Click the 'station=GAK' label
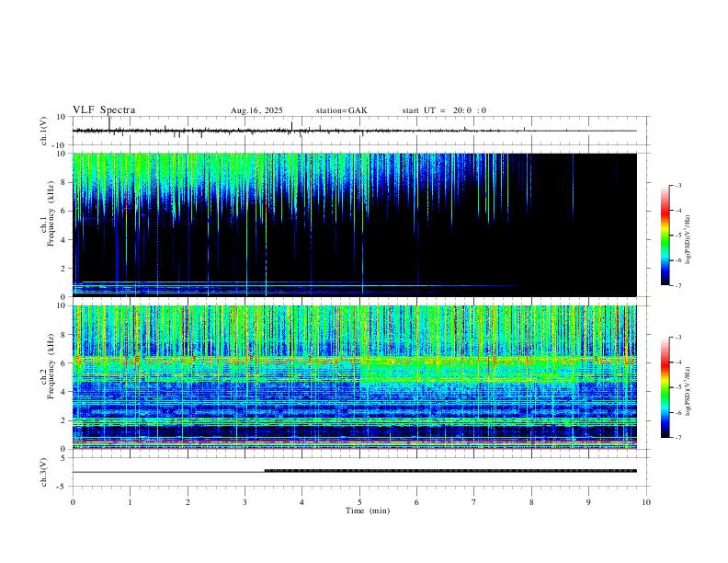This screenshot has height=563, width=728. point(341,110)
